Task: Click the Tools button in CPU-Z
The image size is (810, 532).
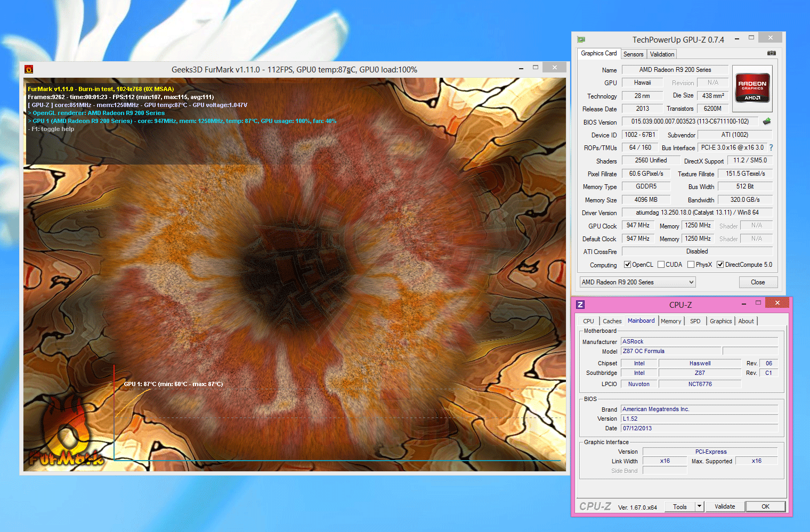Action: pyautogui.click(x=680, y=506)
